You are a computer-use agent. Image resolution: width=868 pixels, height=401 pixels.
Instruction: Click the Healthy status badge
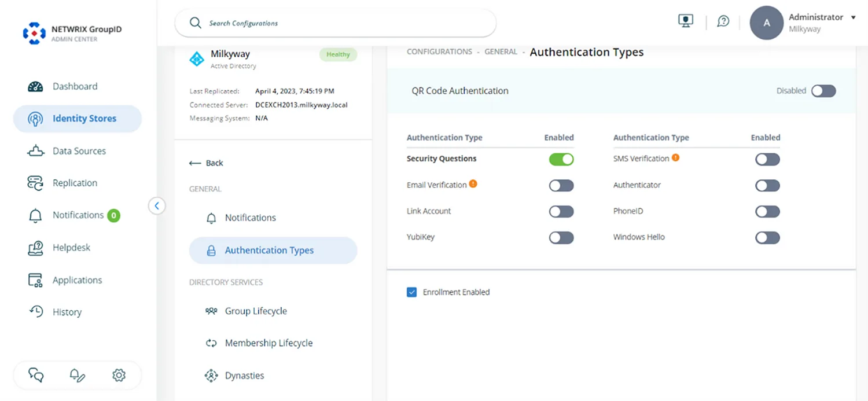pos(338,54)
